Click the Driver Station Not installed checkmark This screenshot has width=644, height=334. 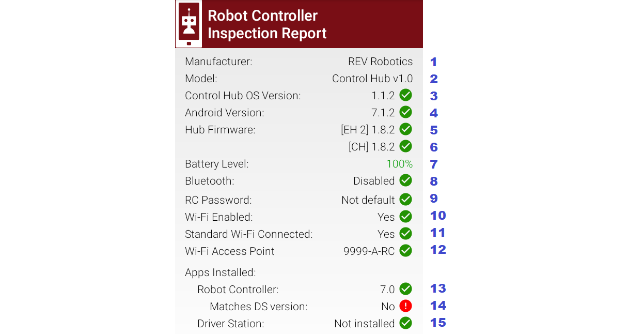(405, 323)
